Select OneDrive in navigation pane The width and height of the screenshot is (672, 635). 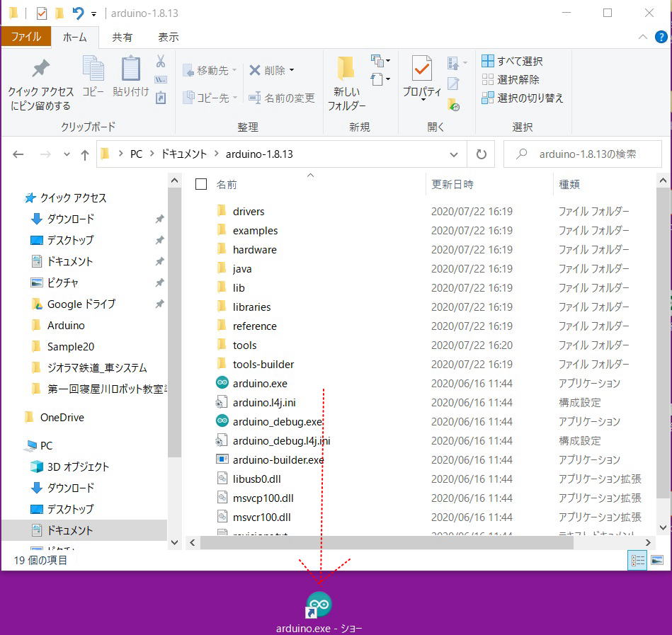(54, 417)
